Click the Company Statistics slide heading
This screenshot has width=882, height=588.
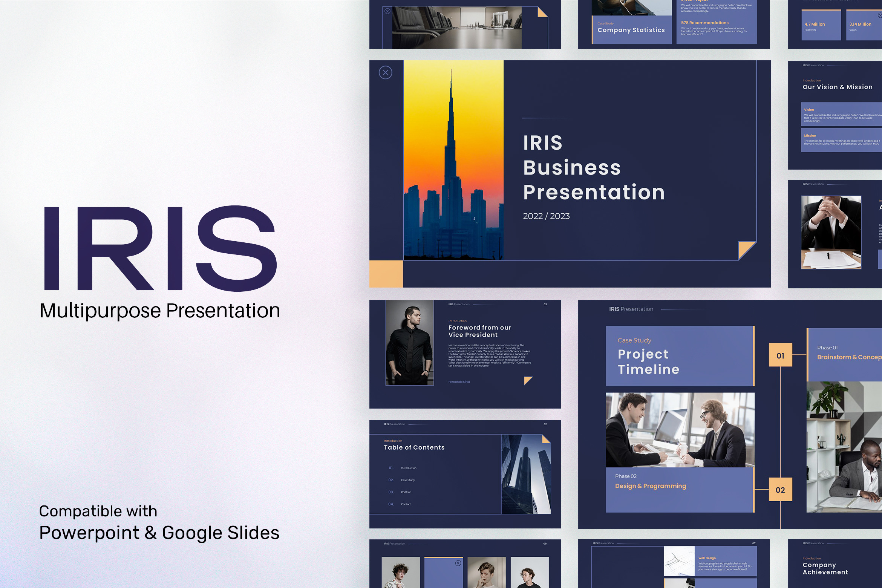[631, 30]
